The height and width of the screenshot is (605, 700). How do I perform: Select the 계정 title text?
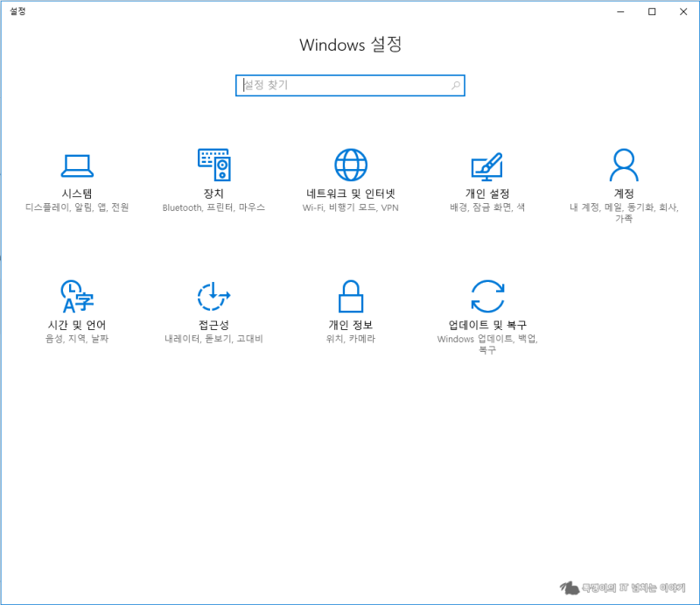[624, 193]
